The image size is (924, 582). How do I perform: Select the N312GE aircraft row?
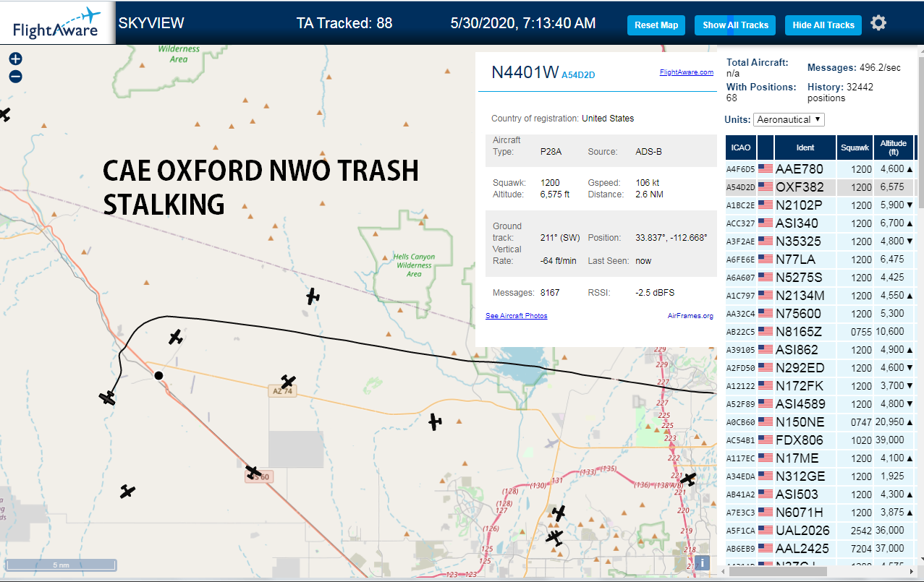(x=820, y=476)
